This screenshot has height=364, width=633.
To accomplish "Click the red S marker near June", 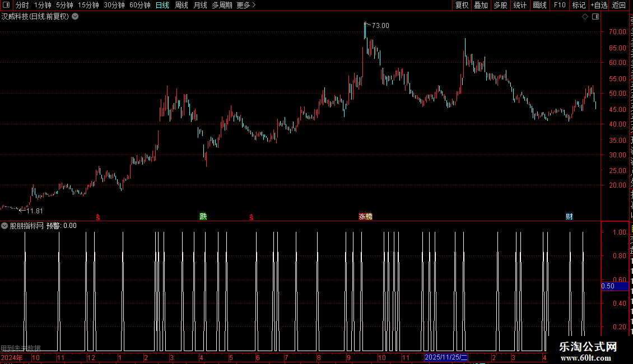I will [x=251, y=217].
